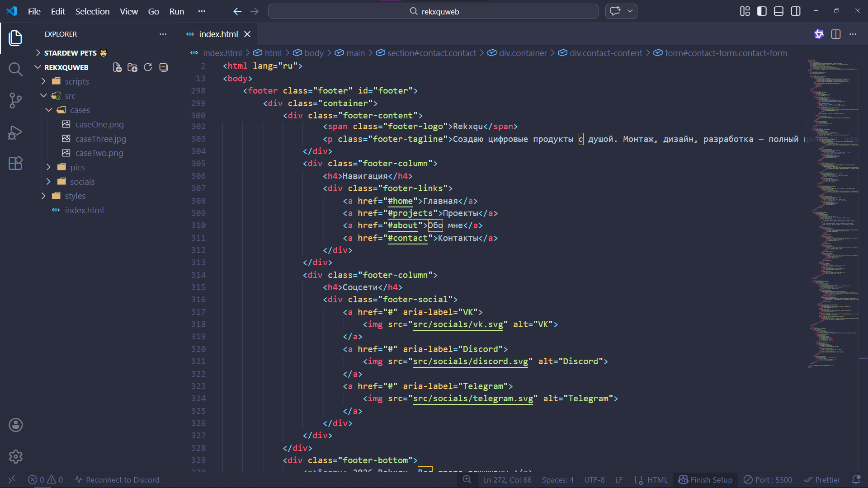
Task: Toggle the primary side bar visibility
Action: pos(762,11)
